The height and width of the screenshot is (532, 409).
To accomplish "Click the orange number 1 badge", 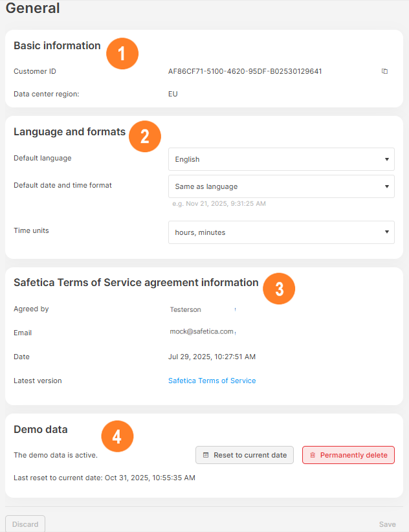I will (x=123, y=53).
